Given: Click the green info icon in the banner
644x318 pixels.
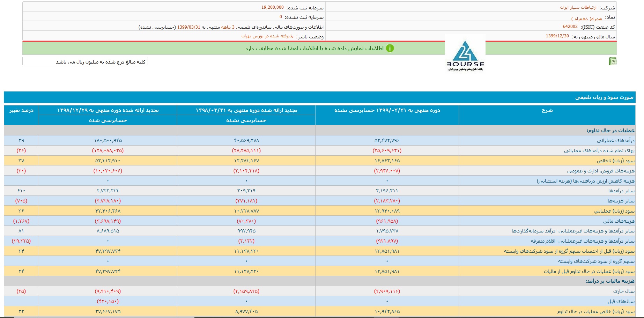Looking at the screenshot, I should click(x=390, y=49).
